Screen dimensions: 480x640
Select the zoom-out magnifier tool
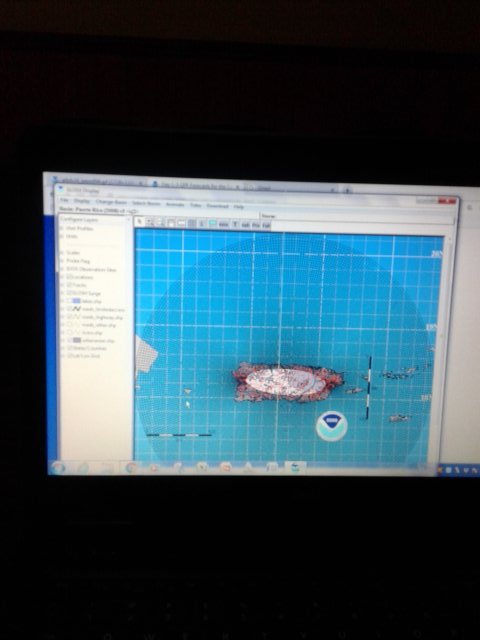pos(160,222)
